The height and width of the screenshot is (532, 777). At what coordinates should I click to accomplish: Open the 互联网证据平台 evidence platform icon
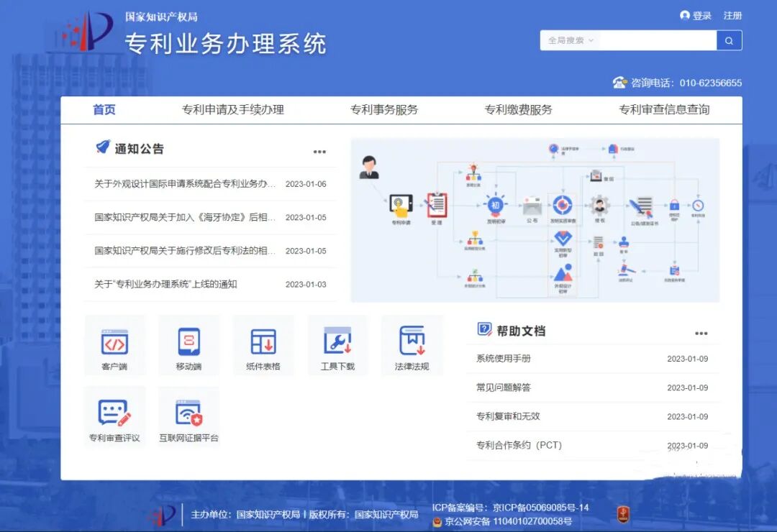[x=188, y=417]
